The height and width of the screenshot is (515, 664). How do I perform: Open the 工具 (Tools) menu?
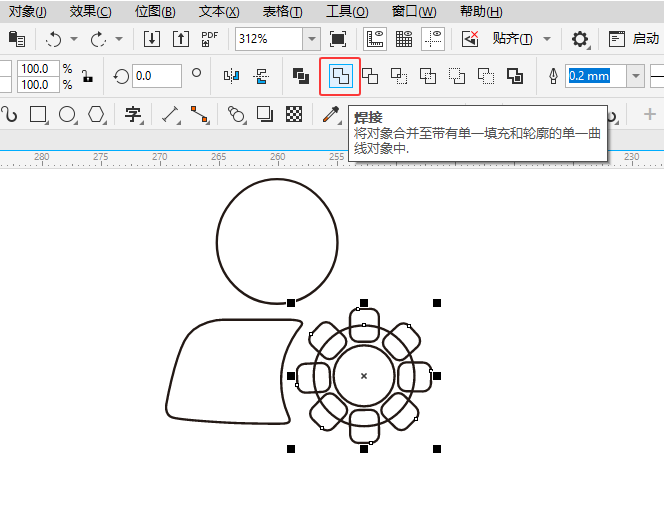346,12
